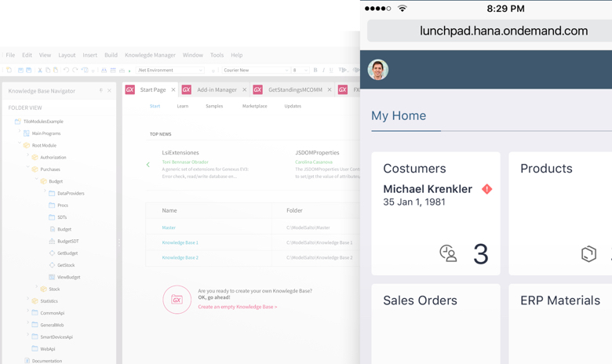The width and height of the screenshot is (612, 364).
Task: Open the Costumers tile
Action: 435,213
